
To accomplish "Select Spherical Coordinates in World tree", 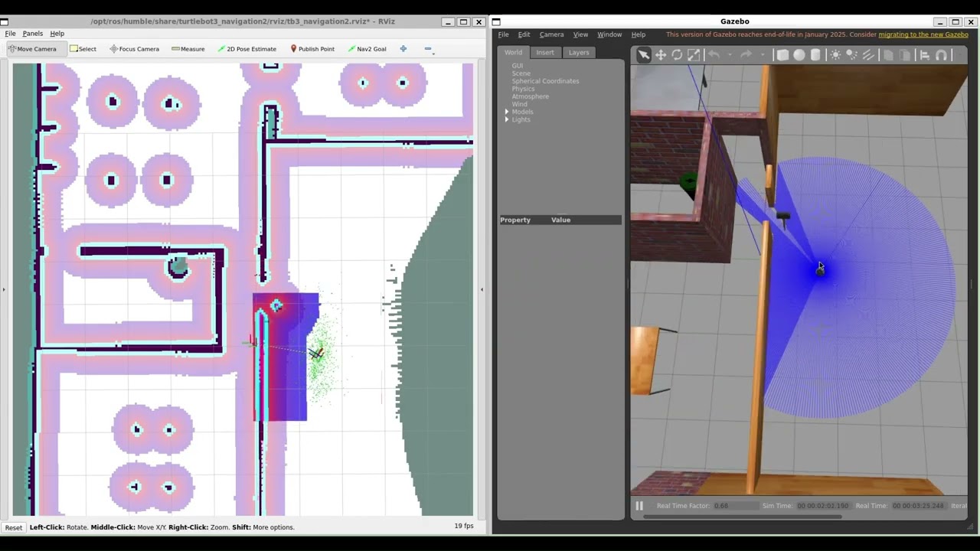I will click(545, 81).
